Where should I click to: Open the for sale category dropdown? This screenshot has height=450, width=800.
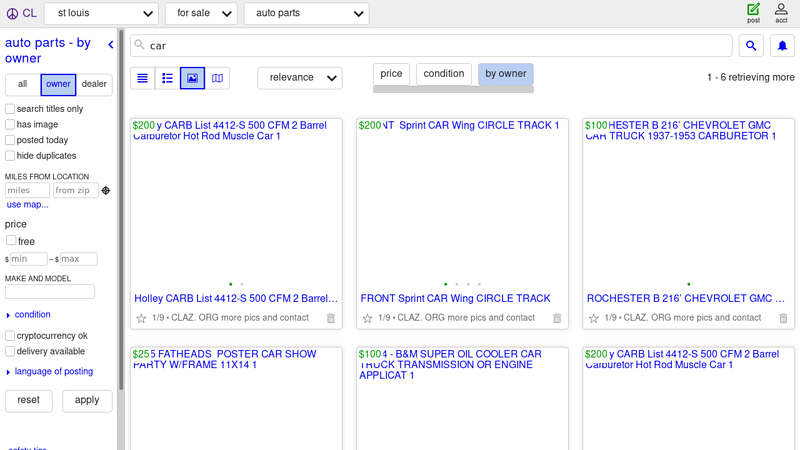pos(201,13)
